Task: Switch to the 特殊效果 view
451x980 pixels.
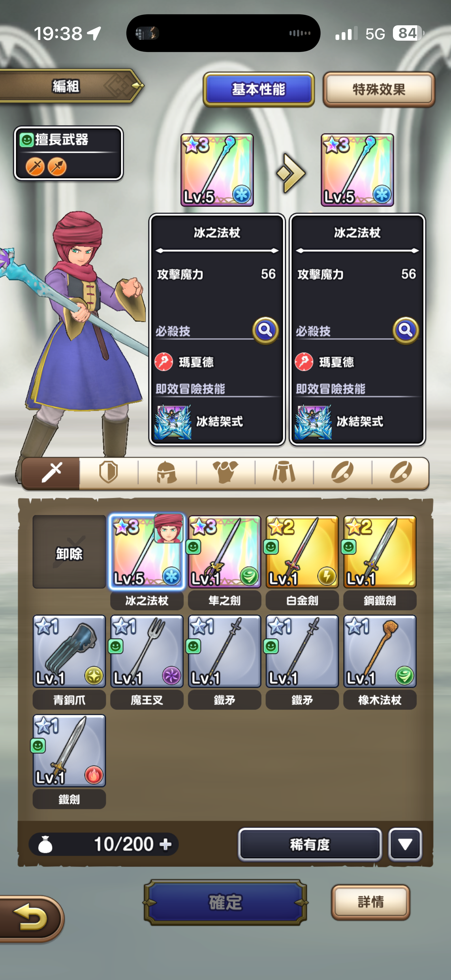Action: pos(379,90)
